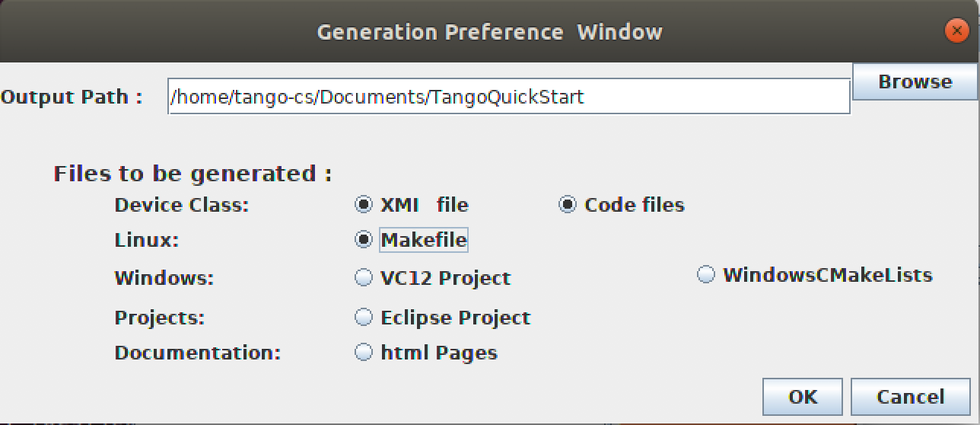Select the WindowsCMakeLists radio button
The image size is (980, 425).
(815, 275)
